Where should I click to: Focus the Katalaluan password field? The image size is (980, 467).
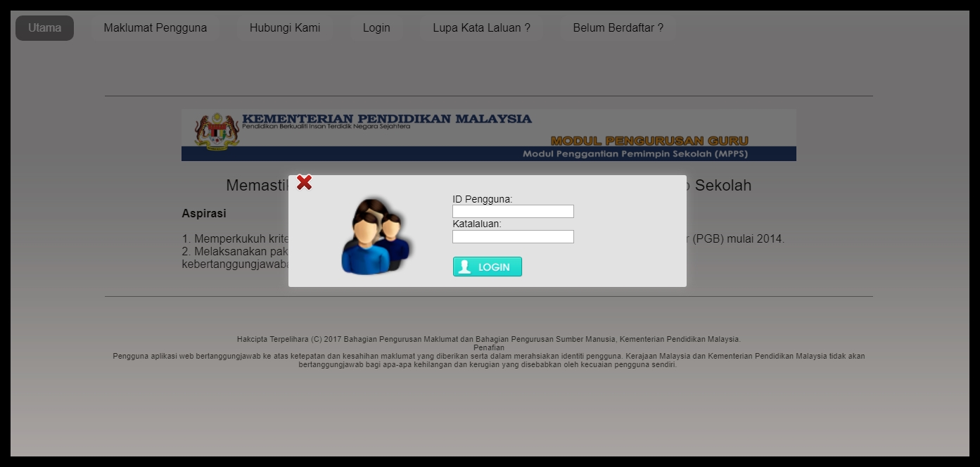513,236
